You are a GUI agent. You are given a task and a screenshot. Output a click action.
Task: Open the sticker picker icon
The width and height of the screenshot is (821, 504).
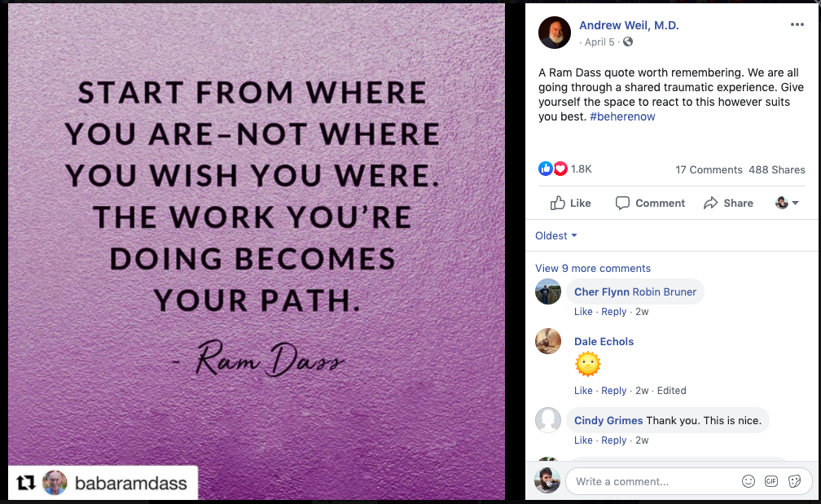[x=794, y=481]
